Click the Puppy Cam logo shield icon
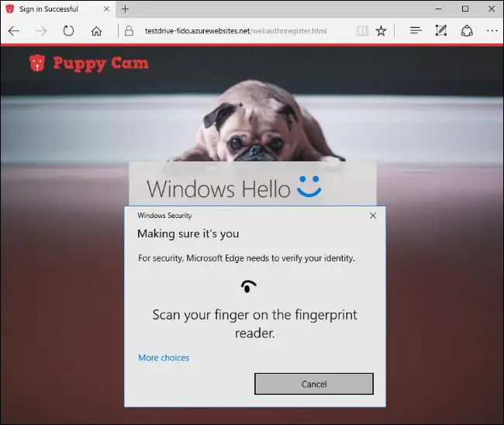This screenshot has width=504, height=425. point(37,63)
